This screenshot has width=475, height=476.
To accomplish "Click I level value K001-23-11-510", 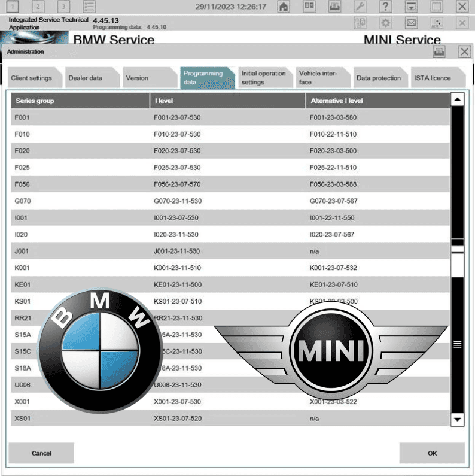I will [x=178, y=268].
